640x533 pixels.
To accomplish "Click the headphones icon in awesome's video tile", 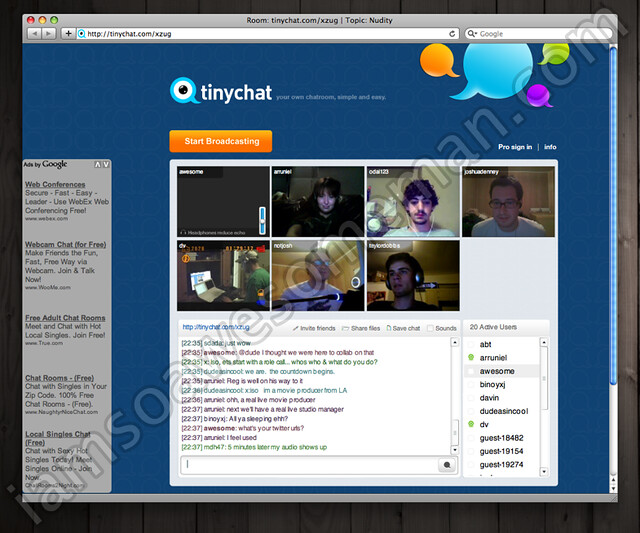I will [x=183, y=233].
